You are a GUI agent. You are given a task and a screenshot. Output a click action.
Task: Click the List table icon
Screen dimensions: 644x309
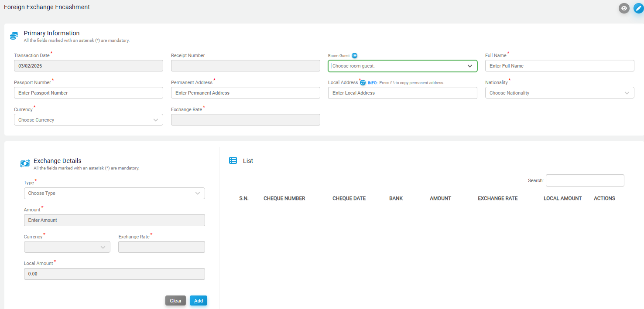[233, 161]
